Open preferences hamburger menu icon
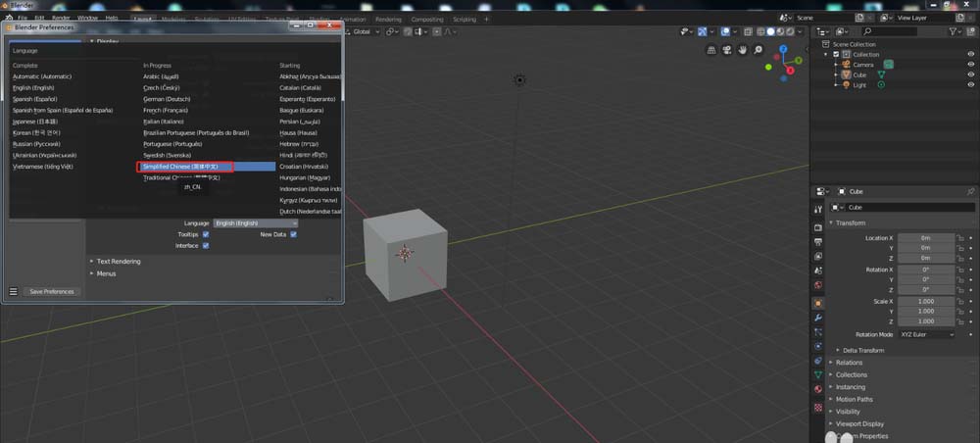Viewport: 980px width, 443px height. (13, 292)
